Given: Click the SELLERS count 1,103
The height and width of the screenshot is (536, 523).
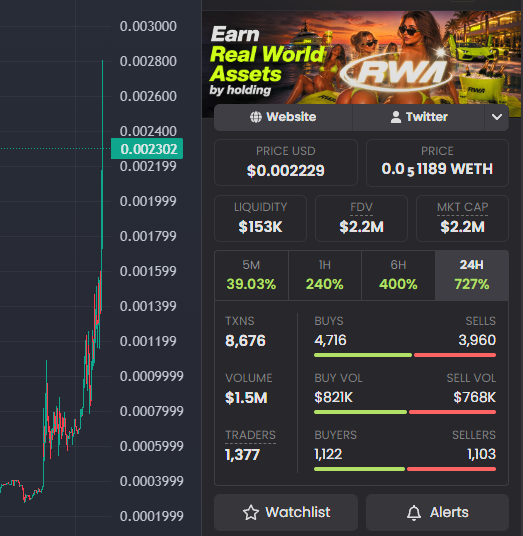Looking at the screenshot, I should tap(481, 454).
